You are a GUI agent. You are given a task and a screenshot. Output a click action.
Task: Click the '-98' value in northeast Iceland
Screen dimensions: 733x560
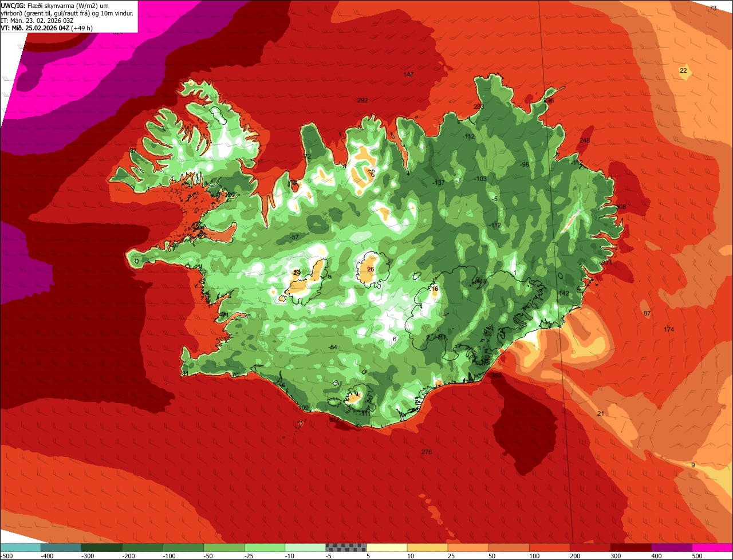point(524,164)
